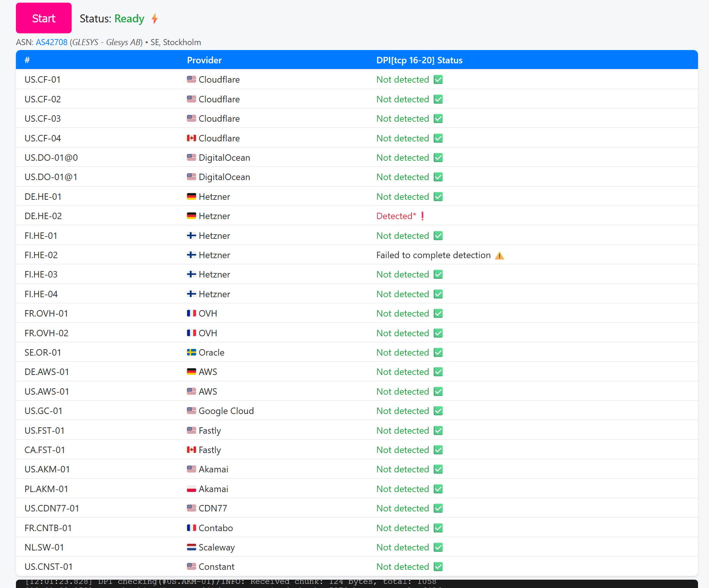709x588 pixels.
Task: Open the AS42708 ASN link
Action: tap(52, 42)
